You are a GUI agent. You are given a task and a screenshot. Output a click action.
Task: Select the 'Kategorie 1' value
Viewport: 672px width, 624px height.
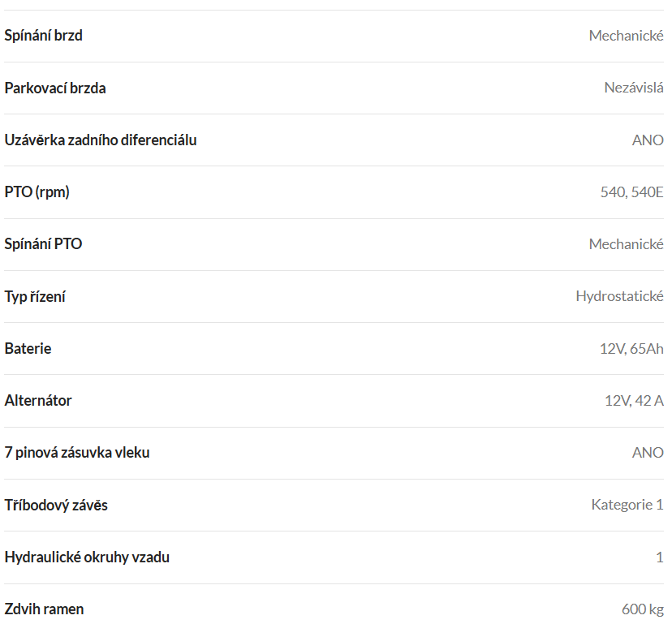coord(627,505)
